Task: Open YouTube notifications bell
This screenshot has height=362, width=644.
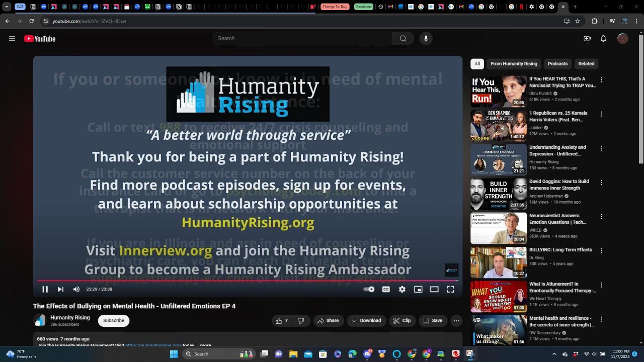Action: point(603,39)
